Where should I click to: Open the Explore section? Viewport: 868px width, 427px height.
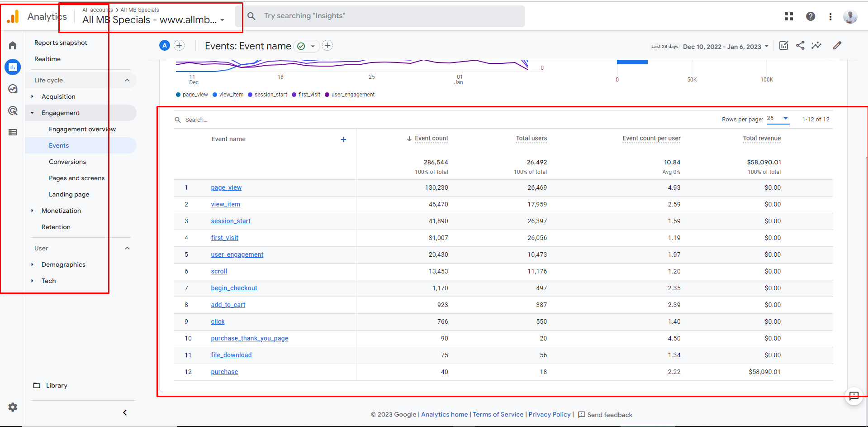13,89
